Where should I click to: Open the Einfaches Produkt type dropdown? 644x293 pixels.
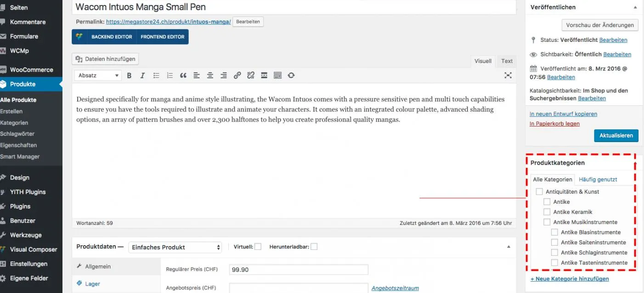(175, 247)
